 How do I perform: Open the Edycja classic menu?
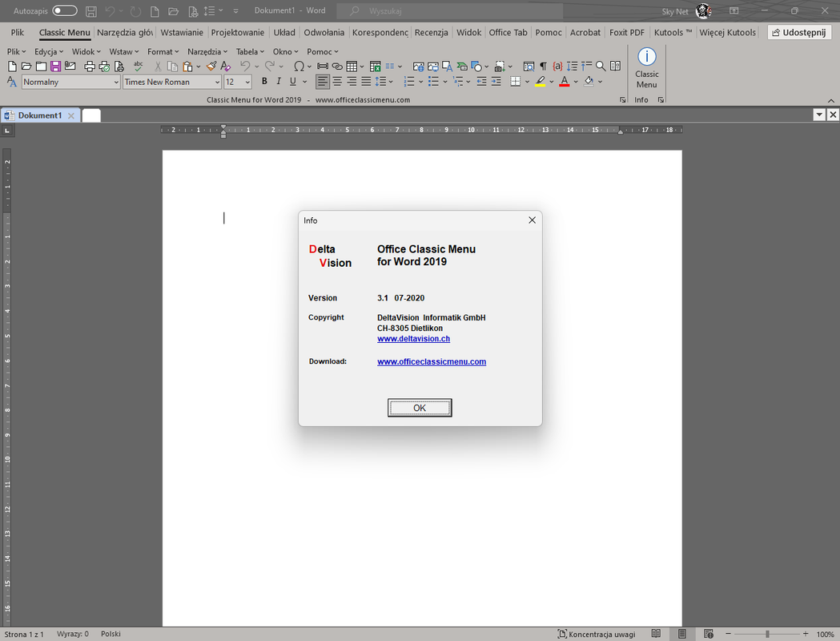pos(48,51)
